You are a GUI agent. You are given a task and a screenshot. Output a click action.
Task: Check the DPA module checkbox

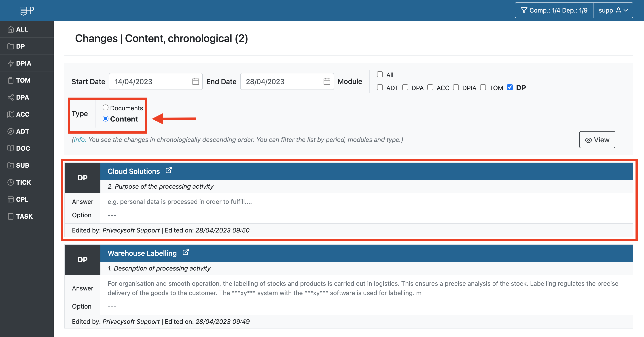(x=405, y=87)
